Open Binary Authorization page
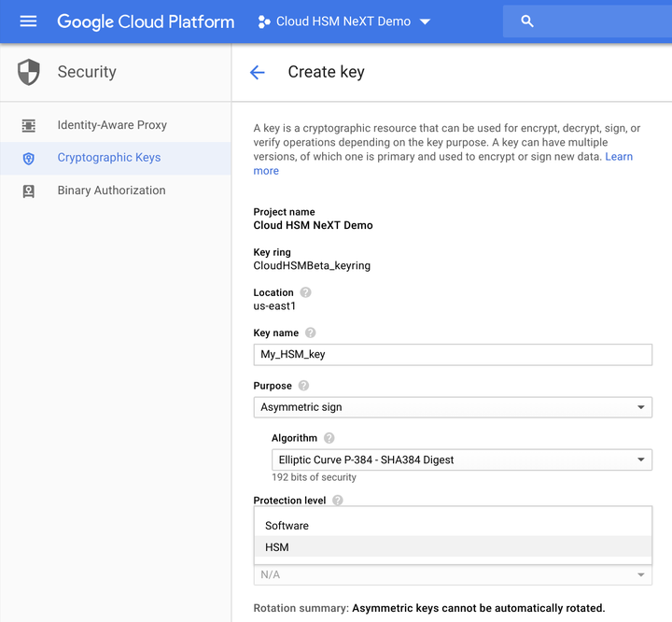Viewport: 672px width, 622px height. (x=116, y=191)
